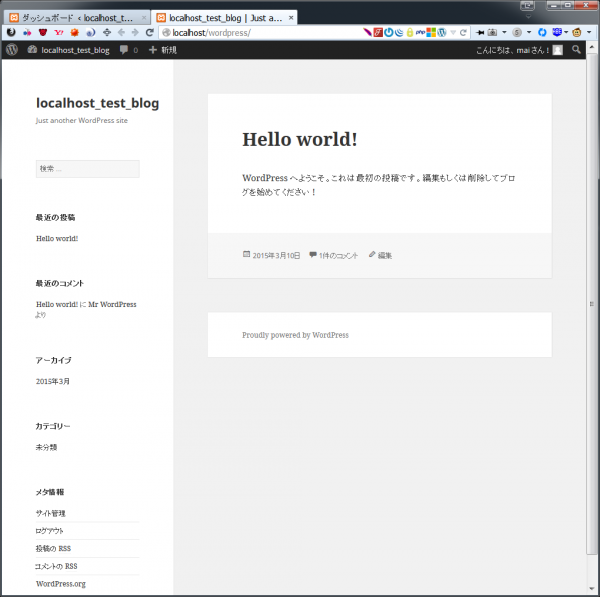Click the orange sun-shaped bookmark icon
The image size is (600, 597).
tap(75, 33)
